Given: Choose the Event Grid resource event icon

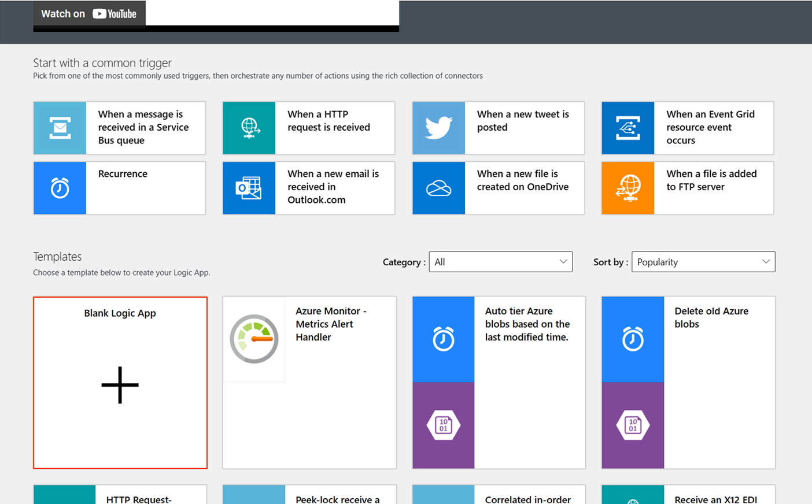Looking at the screenshot, I should 628,128.
